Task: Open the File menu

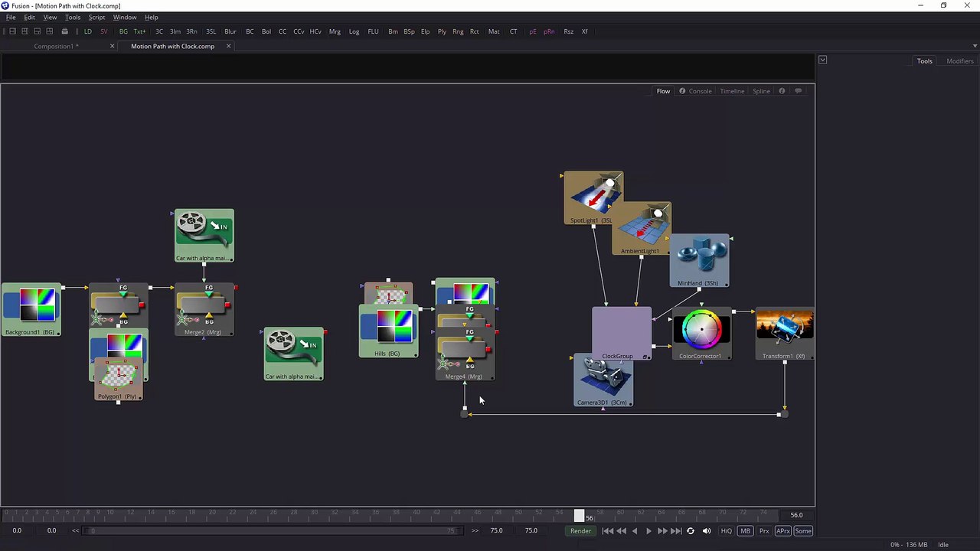Action: pos(11,17)
